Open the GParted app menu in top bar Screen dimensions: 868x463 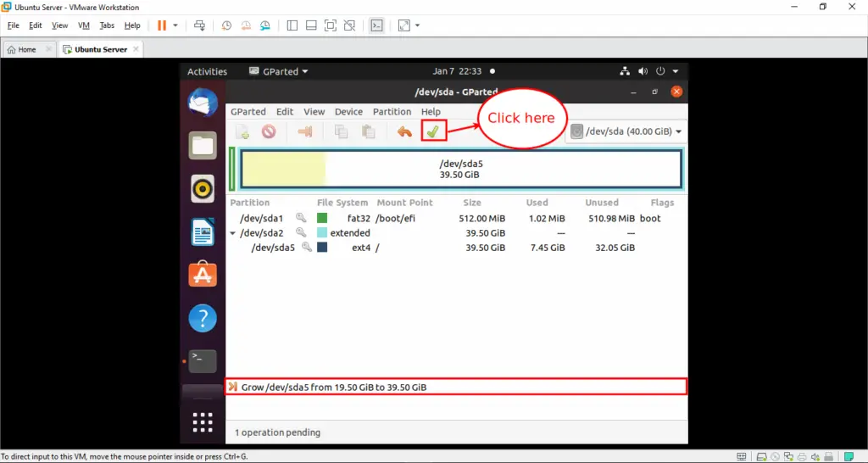point(278,71)
